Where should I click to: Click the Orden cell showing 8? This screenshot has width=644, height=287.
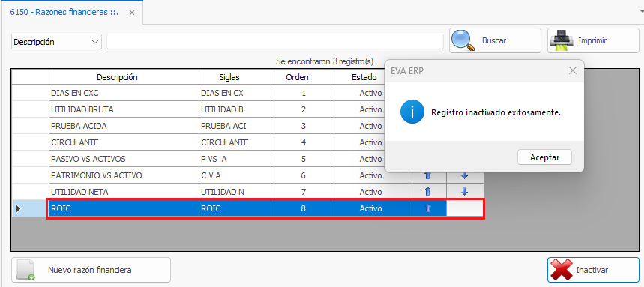tap(304, 208)
